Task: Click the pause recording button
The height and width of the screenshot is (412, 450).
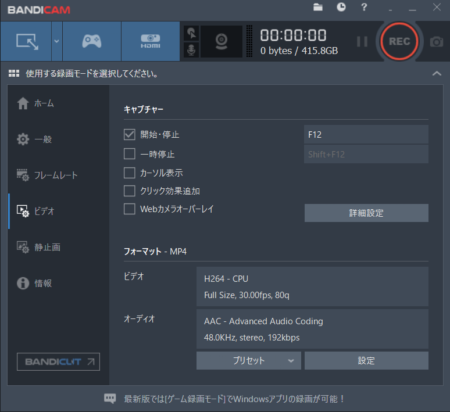Action: (362, 42)
